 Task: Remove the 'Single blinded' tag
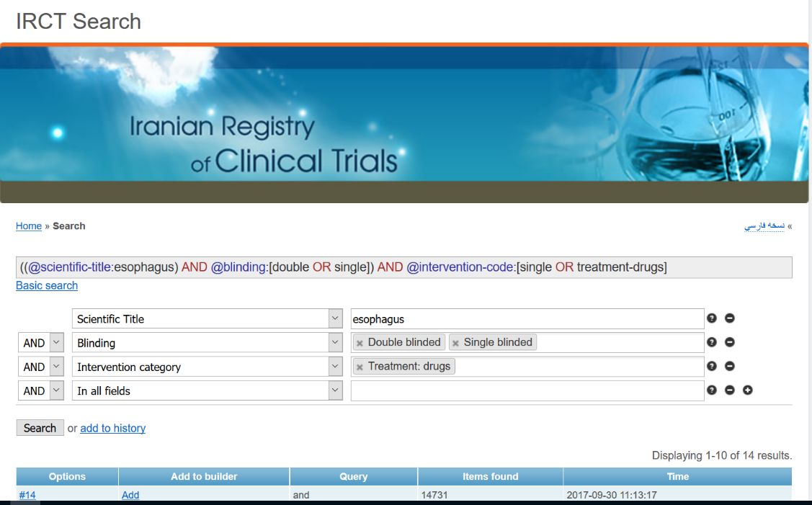pyautogui.click(x=455, y=343)
